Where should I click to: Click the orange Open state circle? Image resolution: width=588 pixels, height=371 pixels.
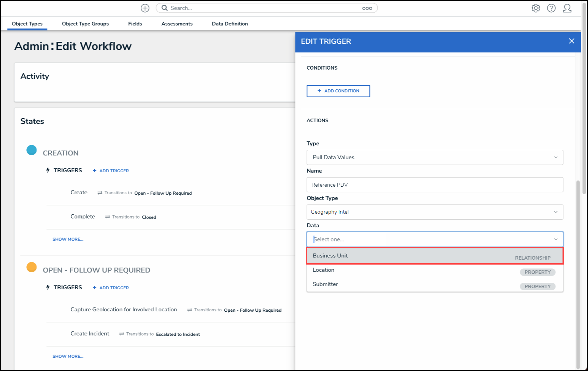click(x=32, y=267)
